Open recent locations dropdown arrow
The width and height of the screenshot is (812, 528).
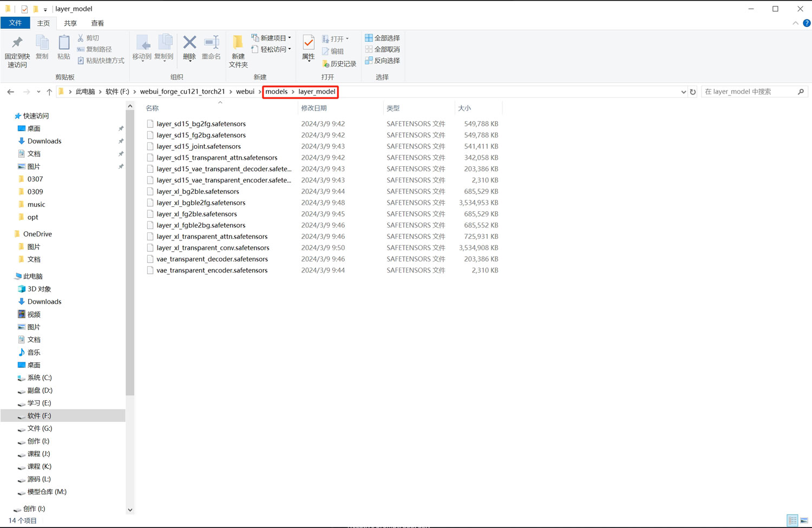pos(38,92)
